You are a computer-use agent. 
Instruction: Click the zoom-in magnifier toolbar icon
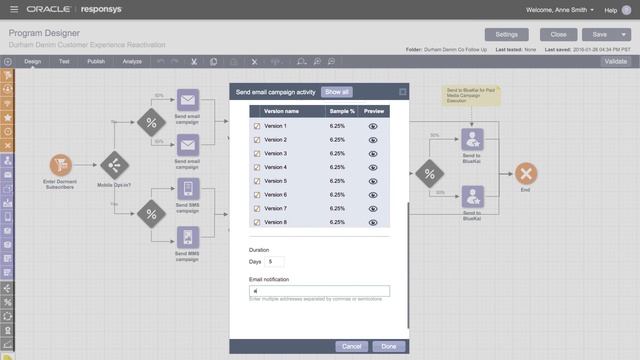[317, 62]
